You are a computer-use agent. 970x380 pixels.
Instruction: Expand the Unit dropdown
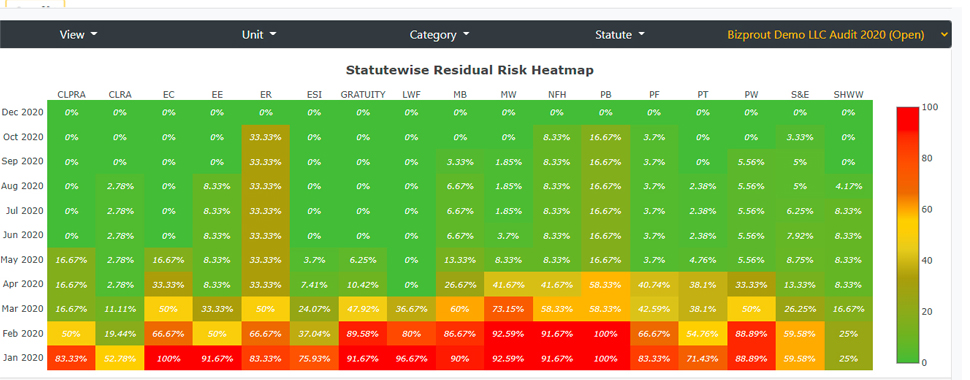[x=259, y=35]
